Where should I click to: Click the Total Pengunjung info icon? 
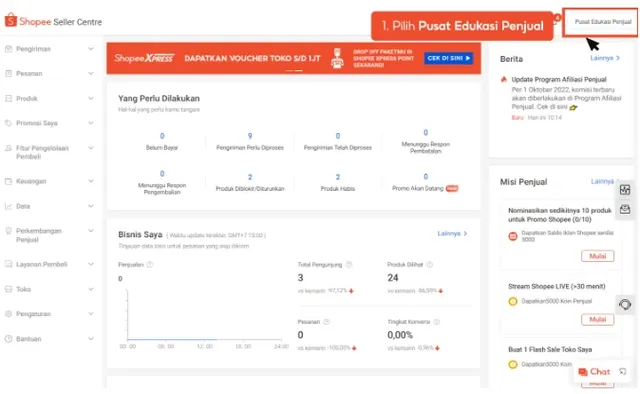pos(349,265)
